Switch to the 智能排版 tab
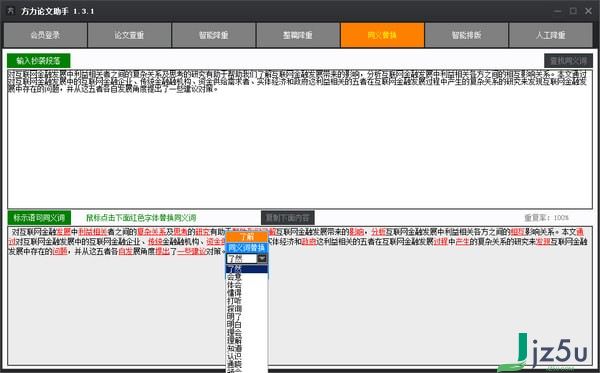600x373 pixels. (x=466, y=35)
